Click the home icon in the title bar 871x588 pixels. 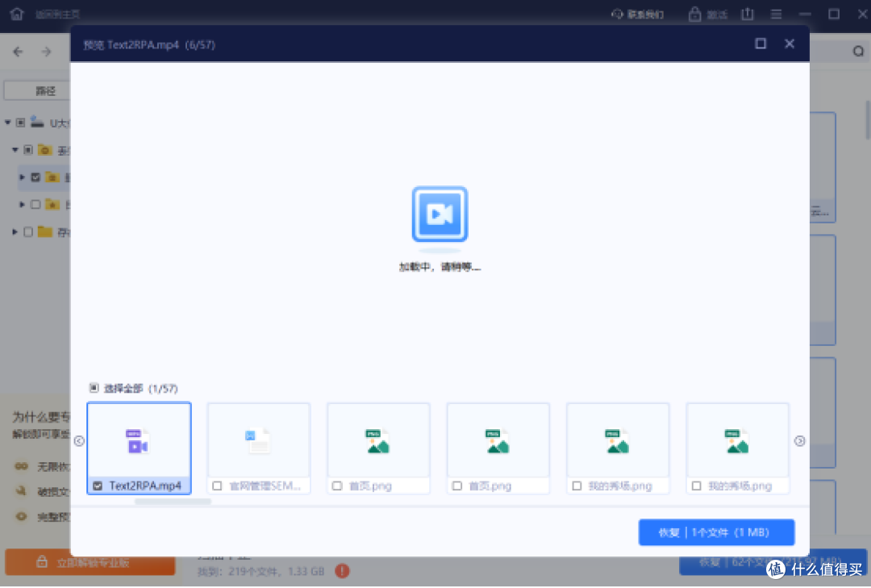tap(17, 14)
